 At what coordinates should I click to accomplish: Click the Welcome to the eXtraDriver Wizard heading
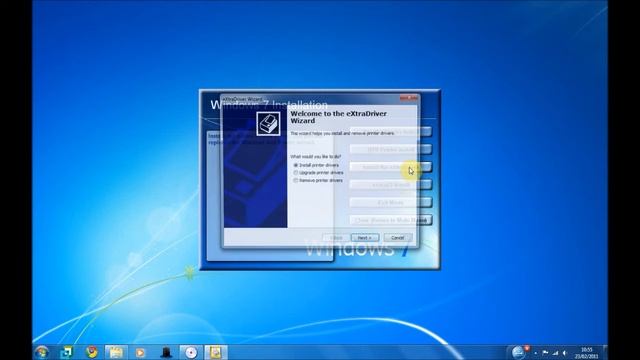click(x=338, y=117)
